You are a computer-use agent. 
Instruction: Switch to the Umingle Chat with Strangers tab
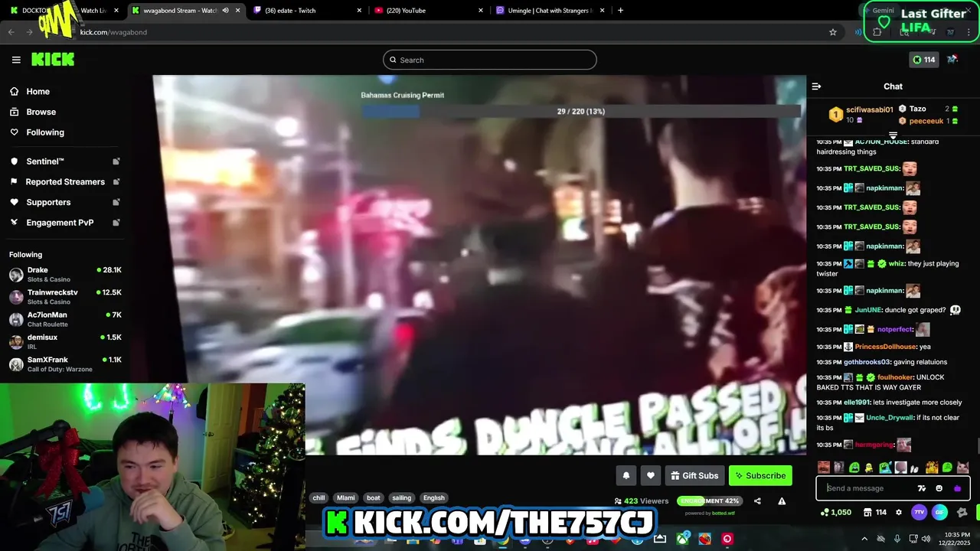pyautogui.click(x=550, y=11)
